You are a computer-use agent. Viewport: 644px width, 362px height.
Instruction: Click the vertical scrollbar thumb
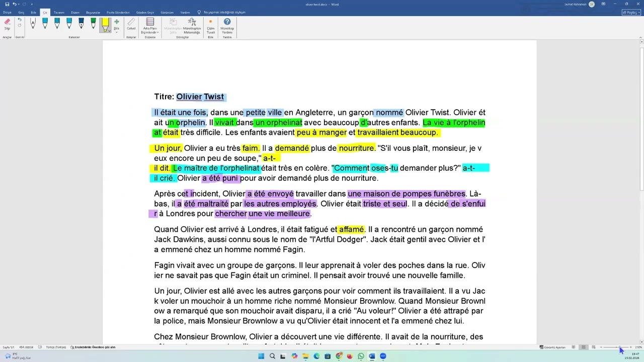(641, 118)
